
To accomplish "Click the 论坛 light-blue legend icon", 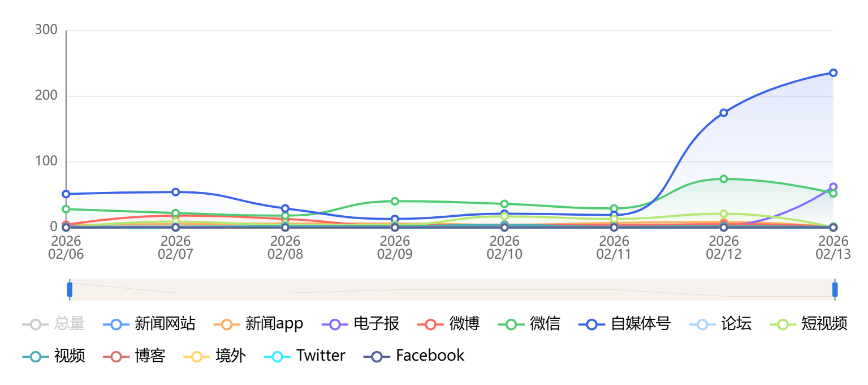I will (702, 324).
